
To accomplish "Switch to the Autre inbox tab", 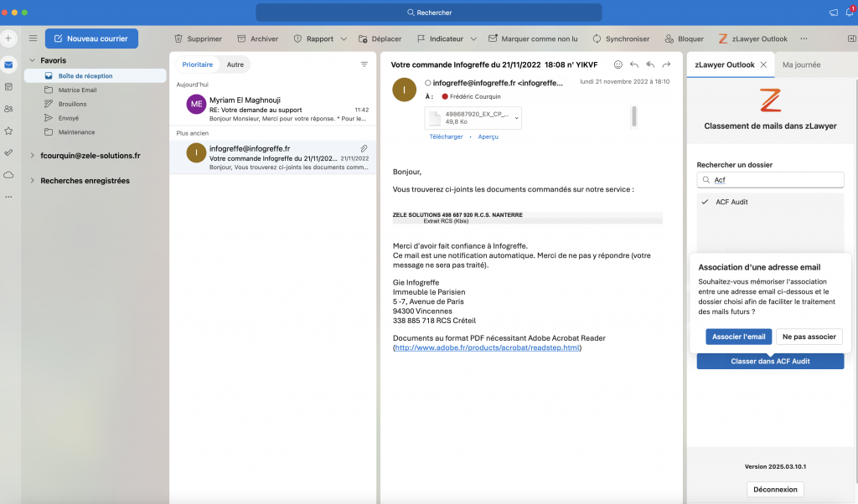I will [x=235, y=64].
